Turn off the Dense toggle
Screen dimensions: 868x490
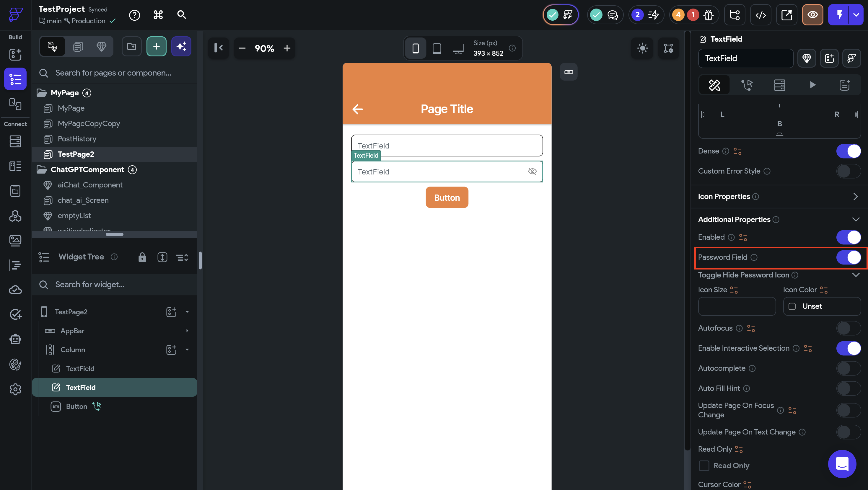click(x=848, y=151)
